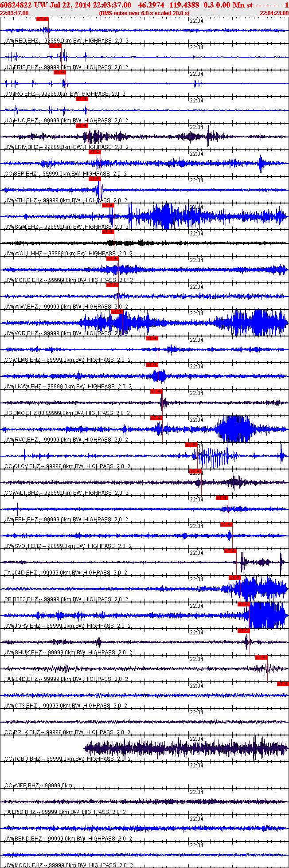The width and height of the screenshot is (289, 868).
Task: Select the red pick marker on CC.CLMS trace
Action: (x=152, y=338)
